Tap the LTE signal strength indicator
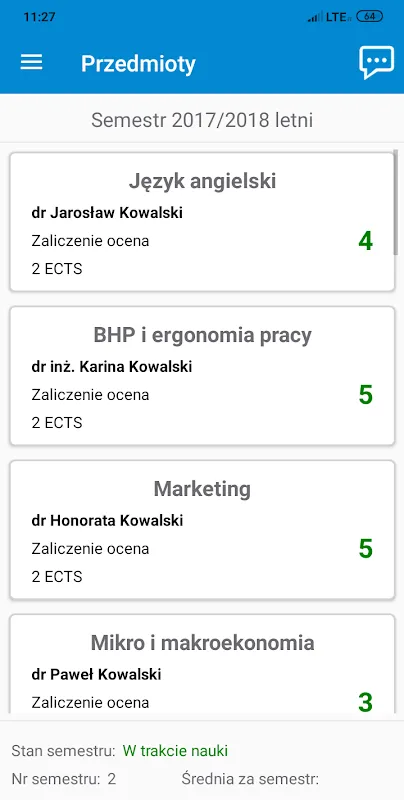This screenshot has height=800, width=404. pyautogui.click(x=330, y=17)
